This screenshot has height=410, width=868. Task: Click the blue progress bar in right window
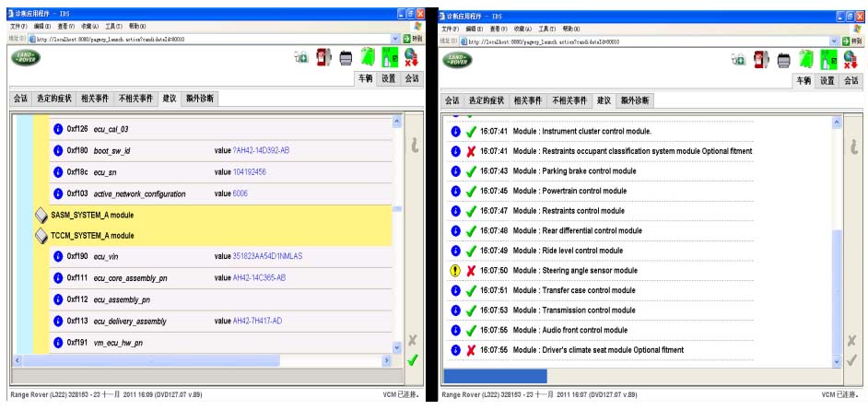click(496, 376)
